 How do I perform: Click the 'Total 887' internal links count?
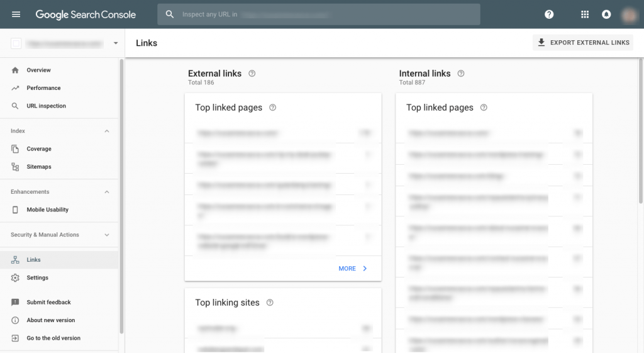point(412,82)
